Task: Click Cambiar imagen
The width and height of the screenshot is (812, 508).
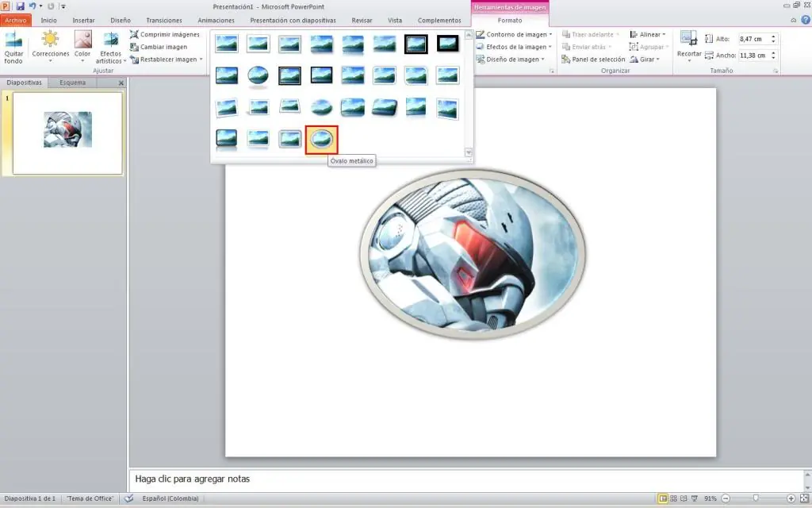Action: [x=159, y=47]
